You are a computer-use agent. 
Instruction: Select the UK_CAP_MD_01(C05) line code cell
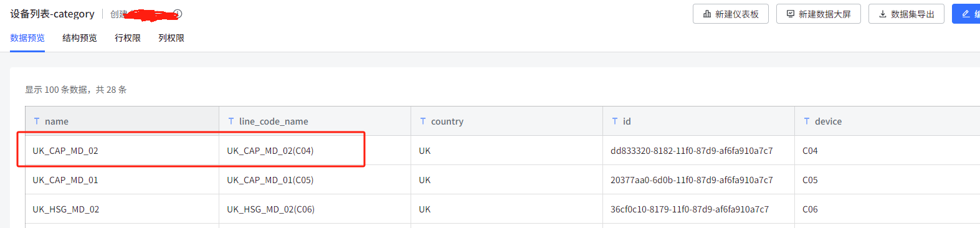coord(315,179)
